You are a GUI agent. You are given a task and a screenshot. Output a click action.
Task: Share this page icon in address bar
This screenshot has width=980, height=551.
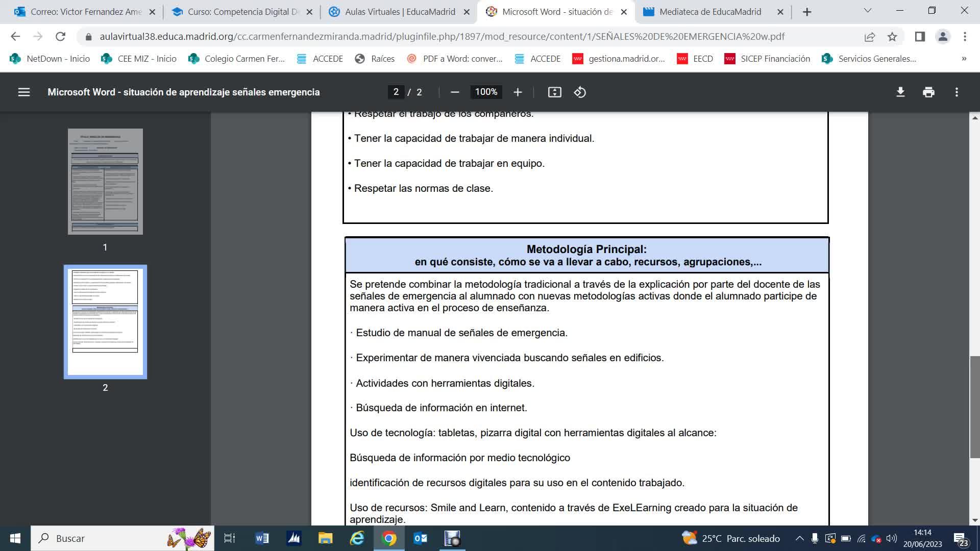pyautogui.click(x=869, y=37)
